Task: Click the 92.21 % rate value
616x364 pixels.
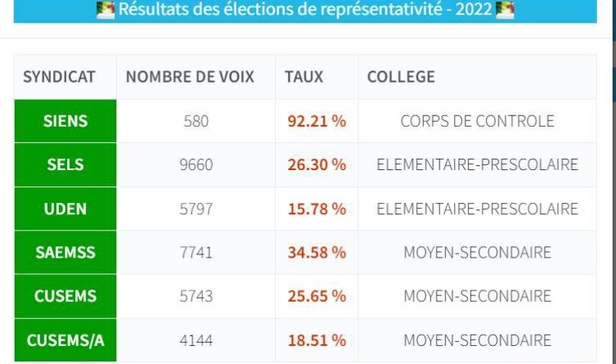Action: (317, 121)
